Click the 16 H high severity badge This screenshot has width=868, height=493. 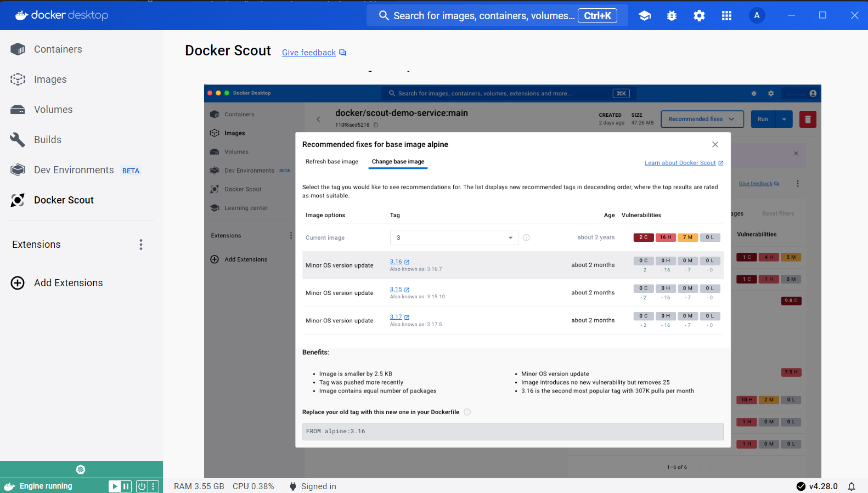[666, 237]
